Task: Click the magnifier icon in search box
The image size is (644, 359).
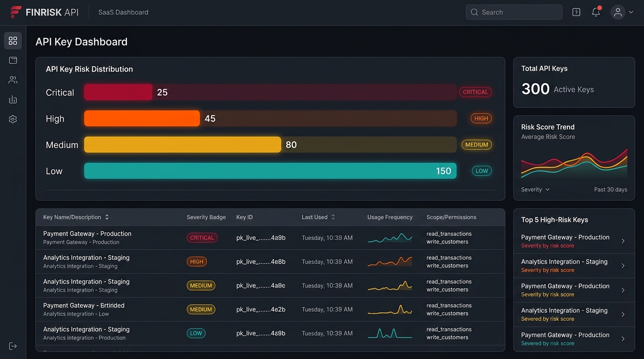Action: (474, 12)
